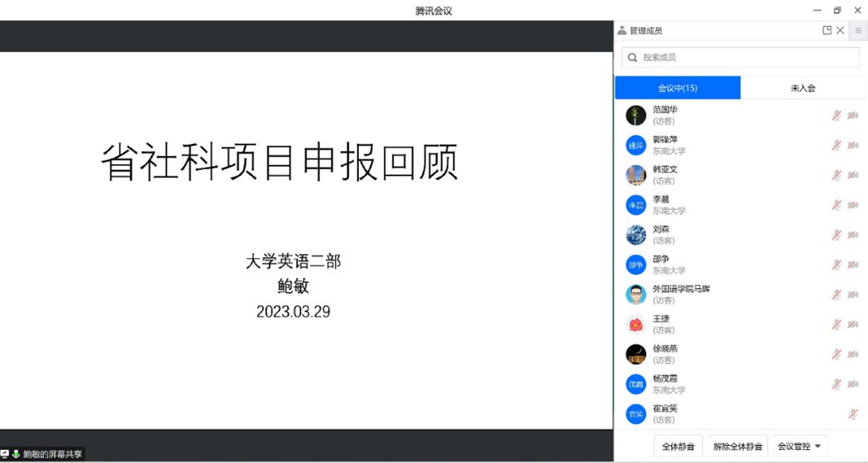Click member name 杨茂霞
This screenshot has height=463, width=868.
665,379
